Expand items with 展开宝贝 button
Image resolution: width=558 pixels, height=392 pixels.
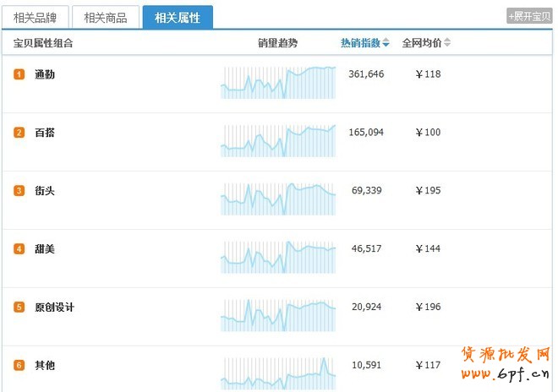pos(529,16)
